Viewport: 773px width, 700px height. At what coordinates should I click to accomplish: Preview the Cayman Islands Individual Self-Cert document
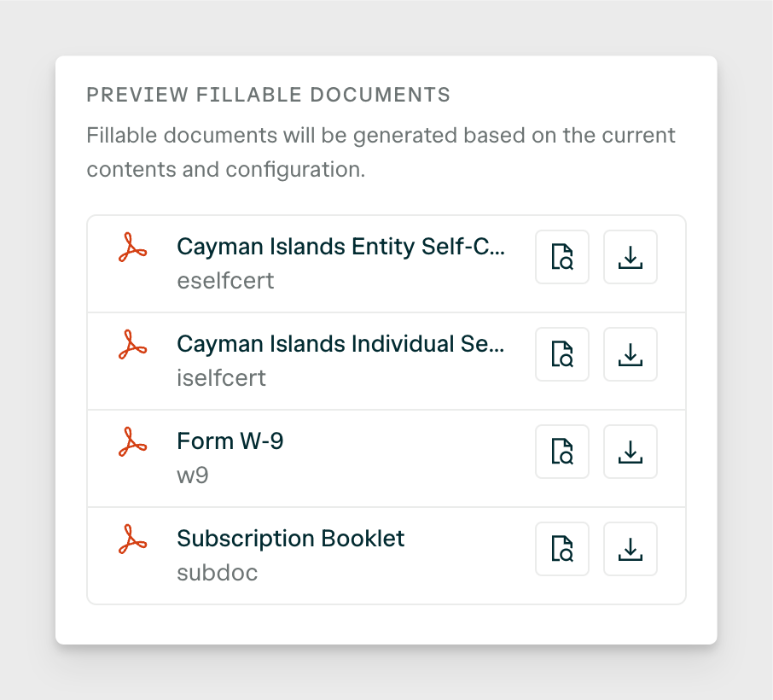click(x=562, y=354)
